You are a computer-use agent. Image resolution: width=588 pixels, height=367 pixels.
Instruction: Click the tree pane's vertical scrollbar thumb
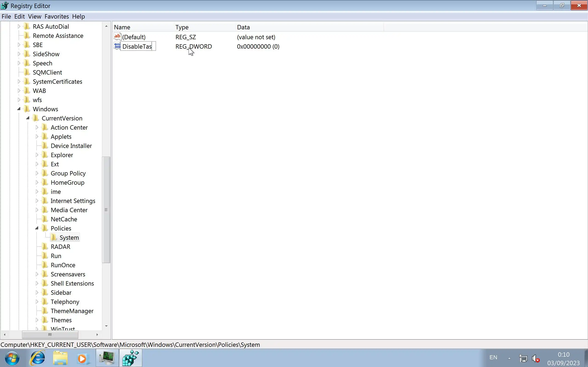tap(106, 210)
